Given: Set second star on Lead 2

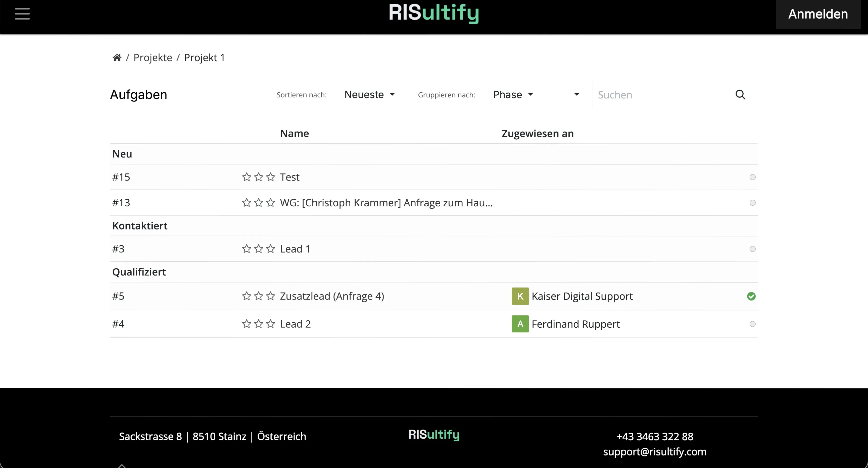Looking at the screenshot, I should [x=259, y=324].
